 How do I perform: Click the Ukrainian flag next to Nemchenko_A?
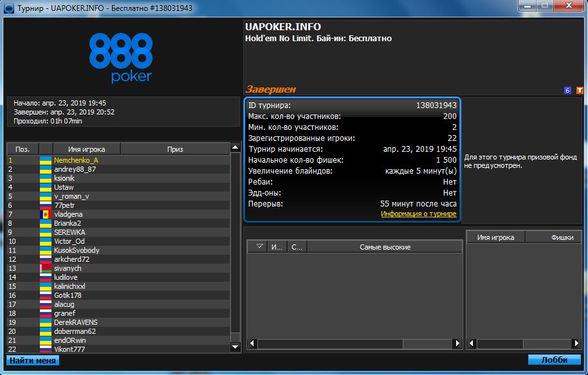pos(46,160)
